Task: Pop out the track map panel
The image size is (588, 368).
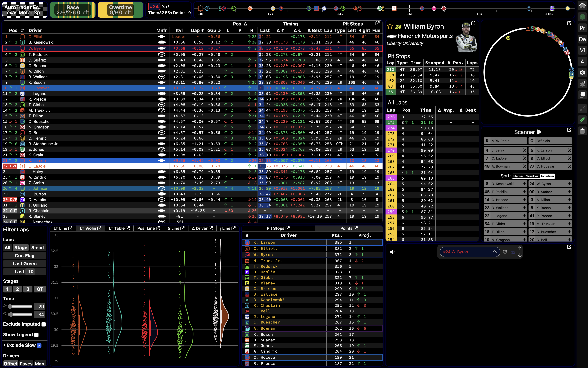Action: pos(569,23)
